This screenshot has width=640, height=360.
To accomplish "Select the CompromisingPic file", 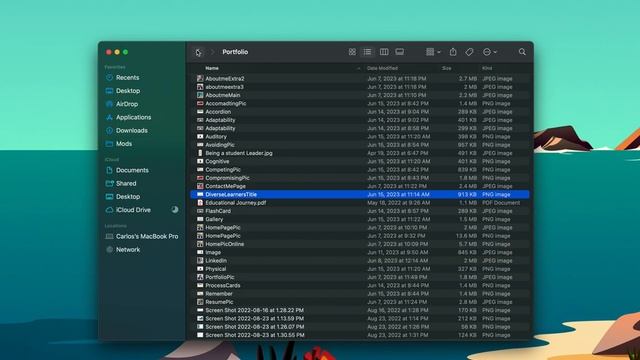I will 360,178.
